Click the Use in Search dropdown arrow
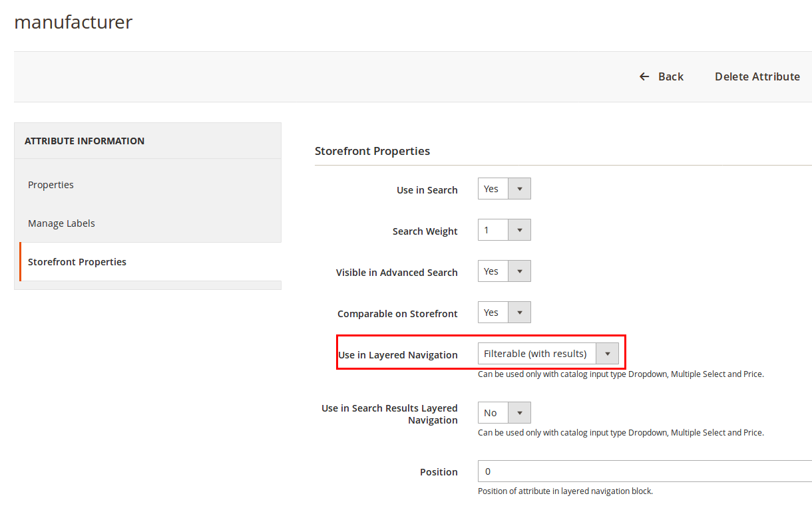 519,189
